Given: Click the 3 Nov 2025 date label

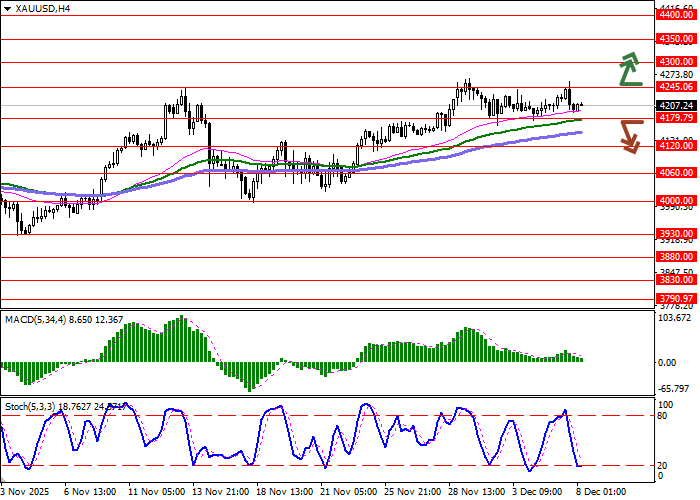Looking at the screenshot, I should pos(25,492).
